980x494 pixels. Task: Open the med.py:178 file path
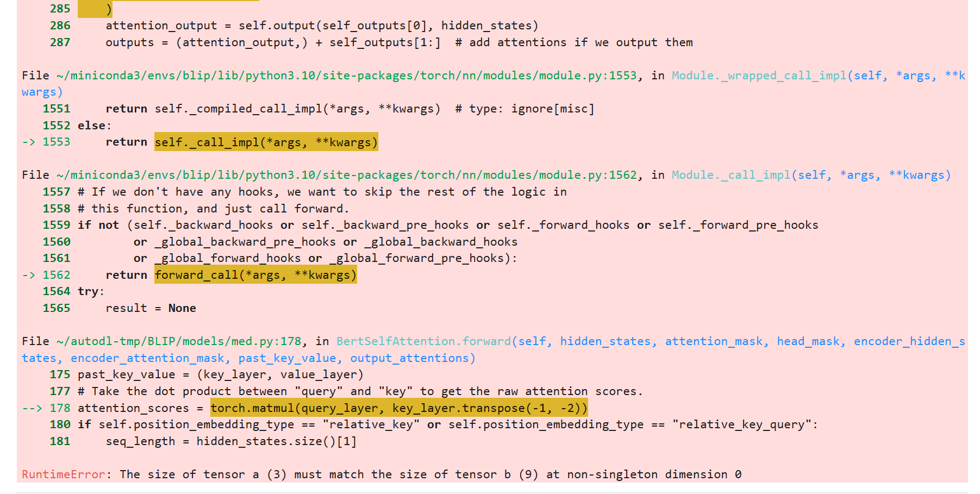(x=179, y=341)
